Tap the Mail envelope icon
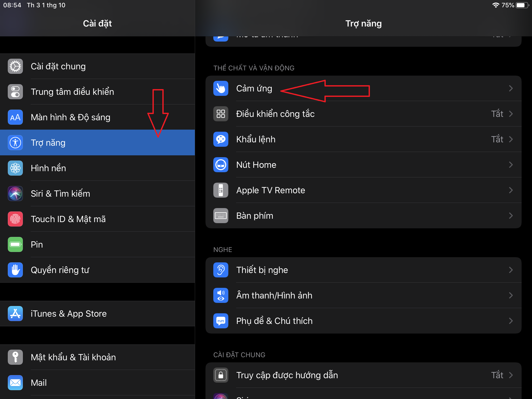The width and height of the screenshot is (532, 399). (x=15, y=383)
